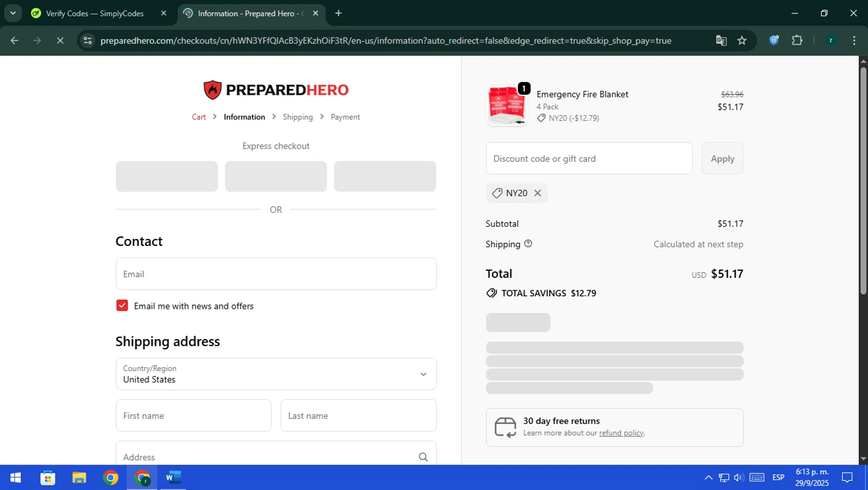Click the browser address bar URL

[x=385, y=40]
